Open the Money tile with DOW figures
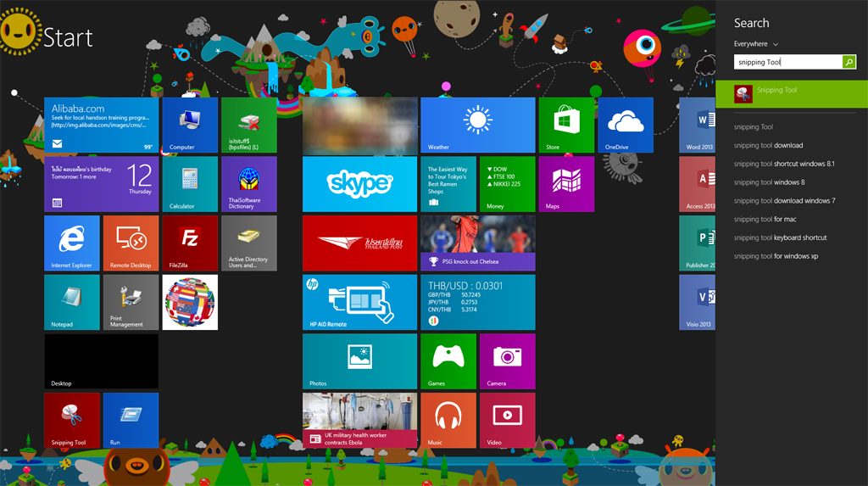868x486 pixels. pos(508,184)
